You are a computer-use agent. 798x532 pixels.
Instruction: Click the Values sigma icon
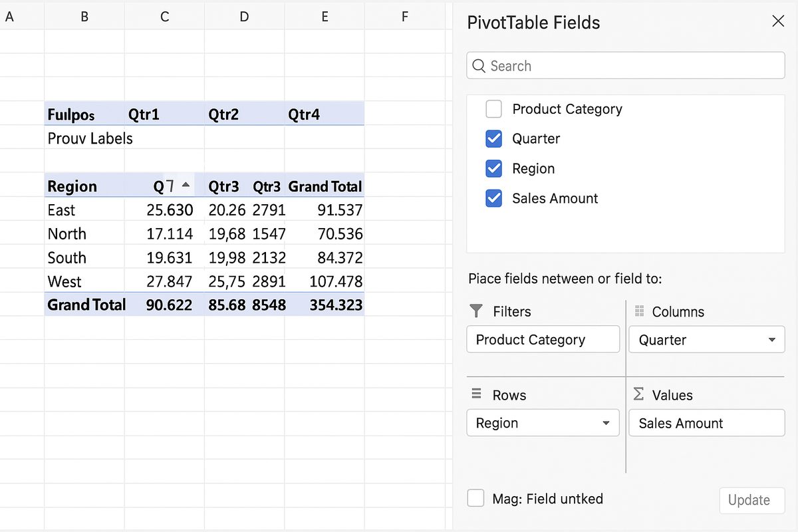pyautogui.click(x=638, y=394)
